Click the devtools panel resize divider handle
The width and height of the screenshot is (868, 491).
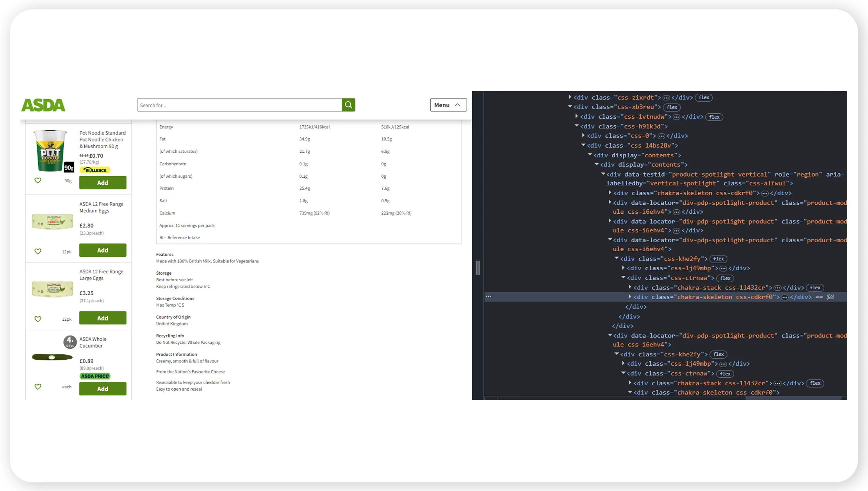coord(478,268)
